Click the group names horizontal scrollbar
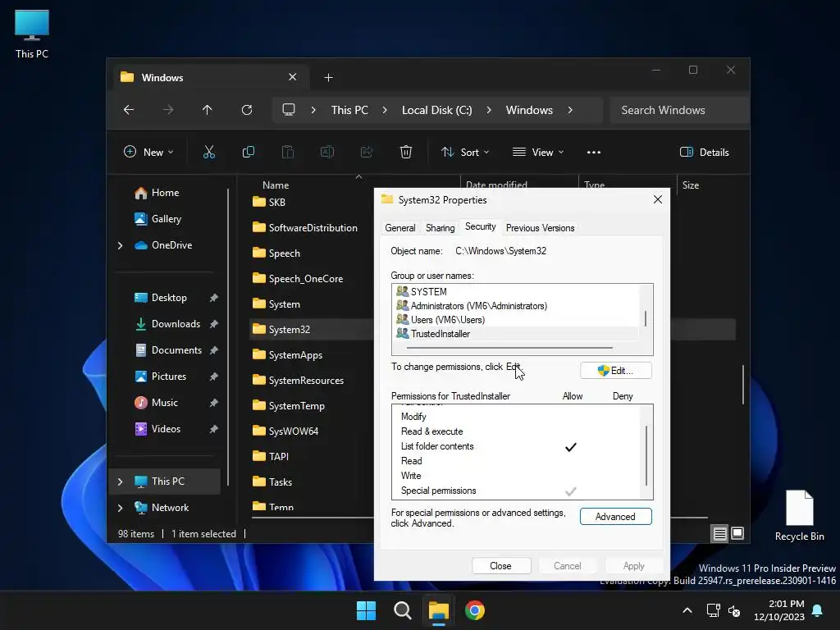The image size is (840, 630). tap(509, 348)
